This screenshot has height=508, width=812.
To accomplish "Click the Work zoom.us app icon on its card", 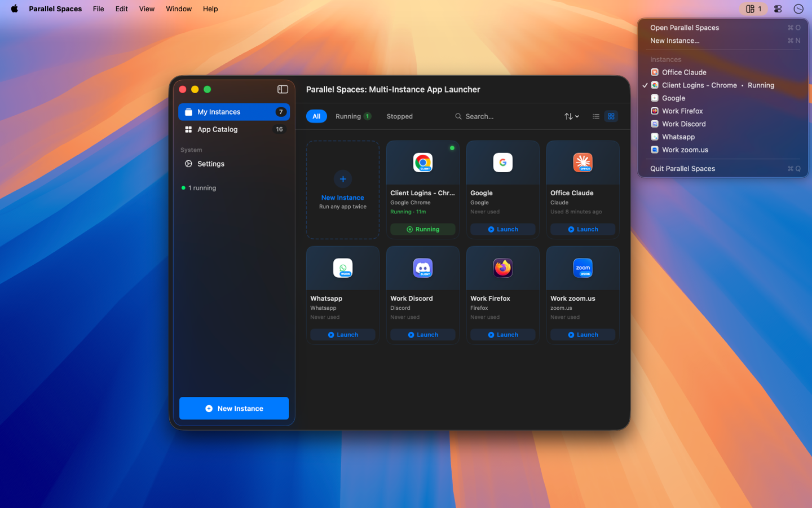I will [583, 268].
